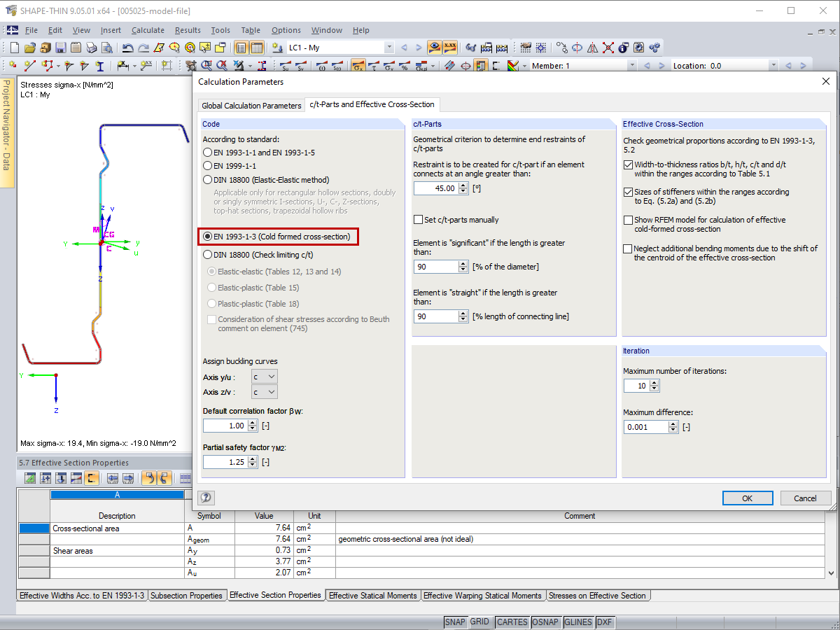840x630 pixels.
Task: Toggle the eye results display icon
Action: [x=435, y=48]
